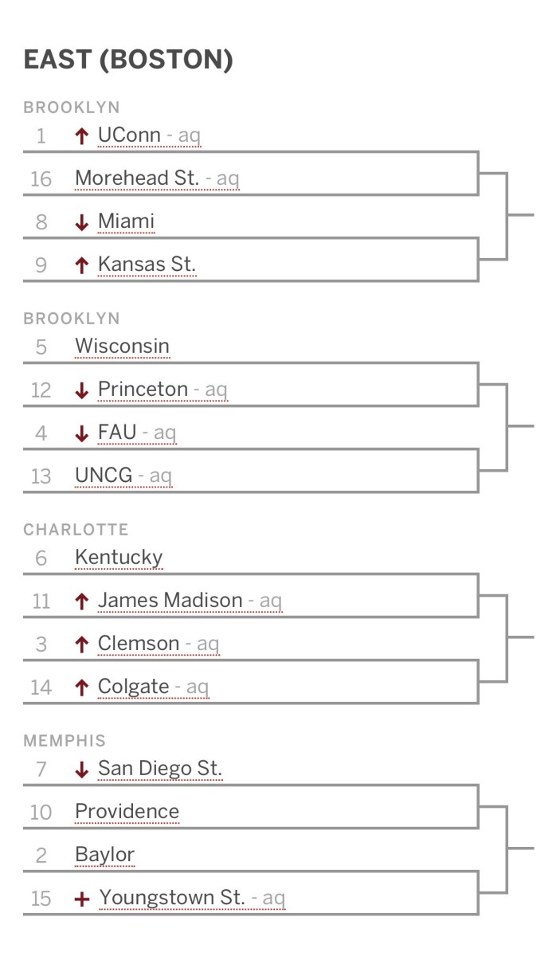The width and height of the screenshot is (560, 956).
Task: Click the up arrow beside Kansas St.
Action: 81,265
